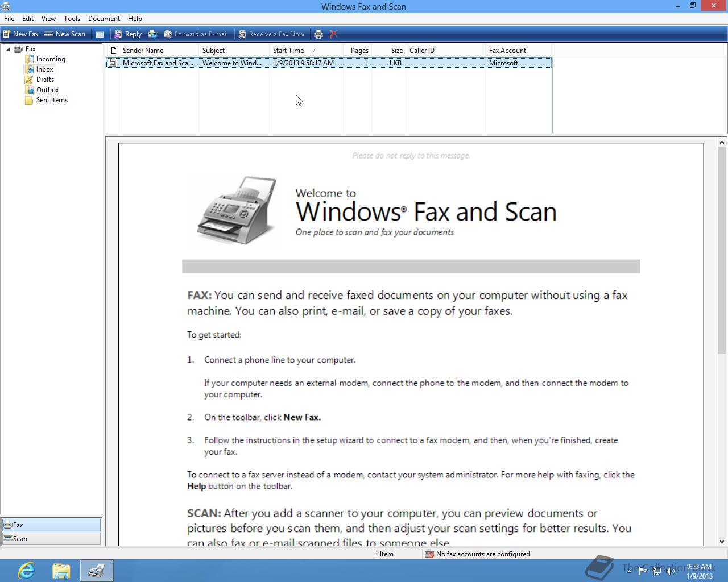Open File Explorer from taskbar

pos(61,571)
